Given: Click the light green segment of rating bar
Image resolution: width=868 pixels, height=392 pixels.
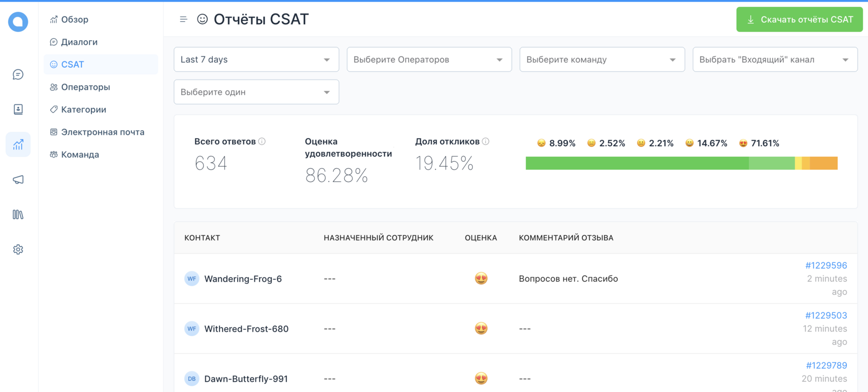Looking at the screenshot, I should 771,163.
